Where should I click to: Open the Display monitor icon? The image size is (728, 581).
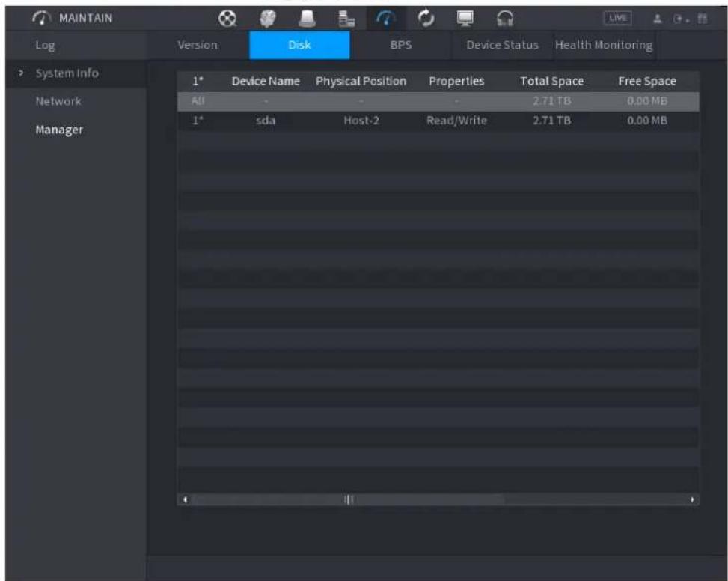pos(465,19)
